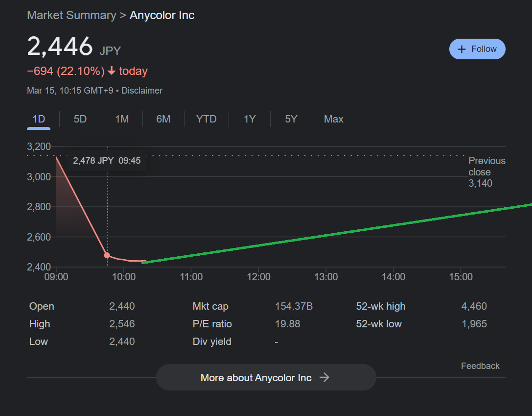
Task: Click the arrow icon beside More about Anycolor
Action: tap(324, 377)
